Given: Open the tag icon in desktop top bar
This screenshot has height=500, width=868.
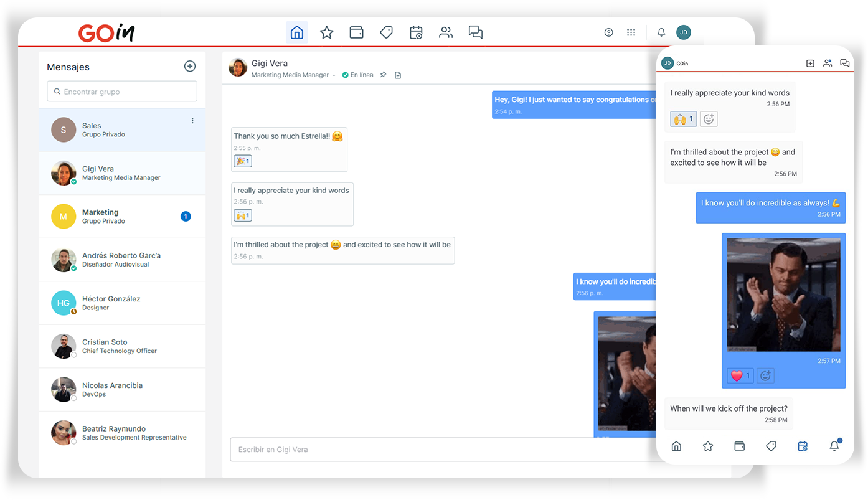Looking at the screenshot, I should [387, 32].
